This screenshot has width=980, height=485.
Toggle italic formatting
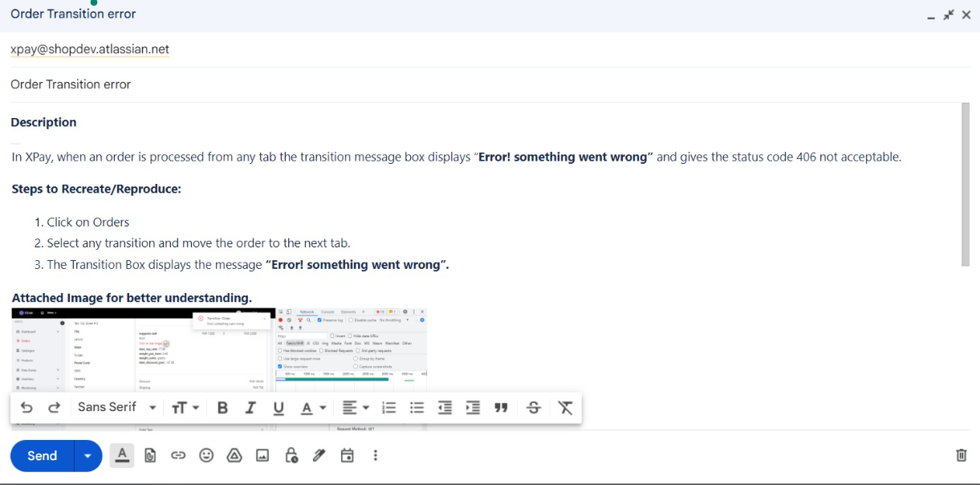click(x=250, y=408)
